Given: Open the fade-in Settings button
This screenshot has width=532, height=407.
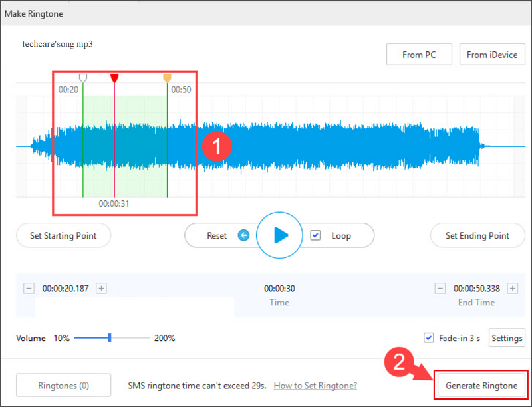Looking at the screenshot, I should (507, 338).
